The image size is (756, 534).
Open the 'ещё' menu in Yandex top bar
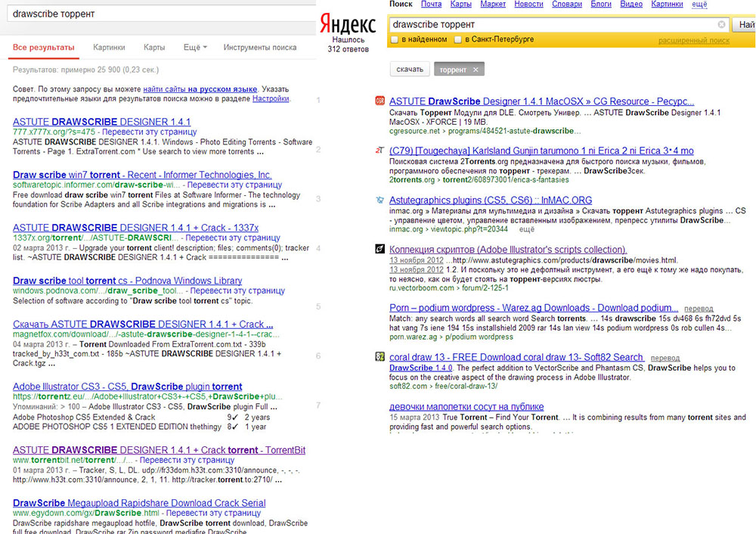click(699, 5)
